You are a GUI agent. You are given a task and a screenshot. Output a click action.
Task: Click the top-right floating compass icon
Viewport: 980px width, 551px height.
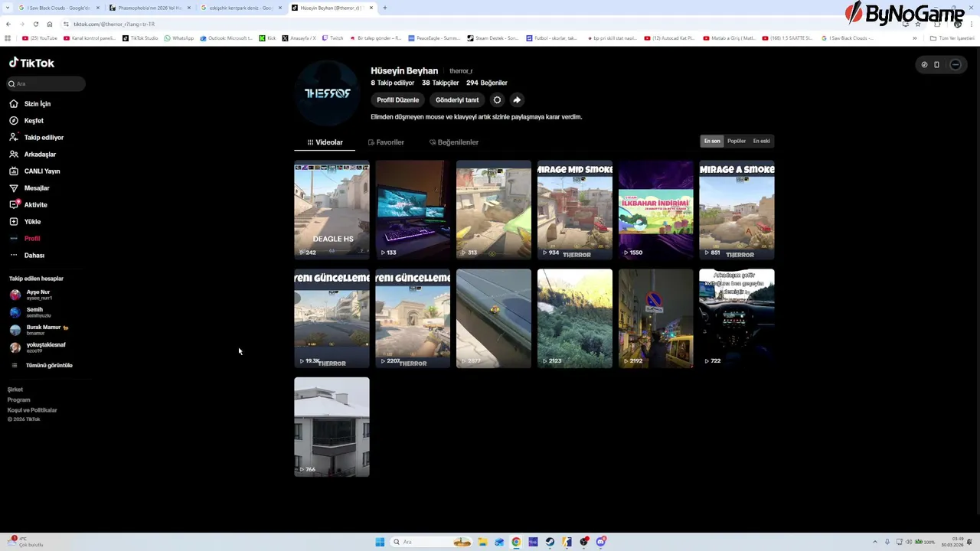(924, 64)
